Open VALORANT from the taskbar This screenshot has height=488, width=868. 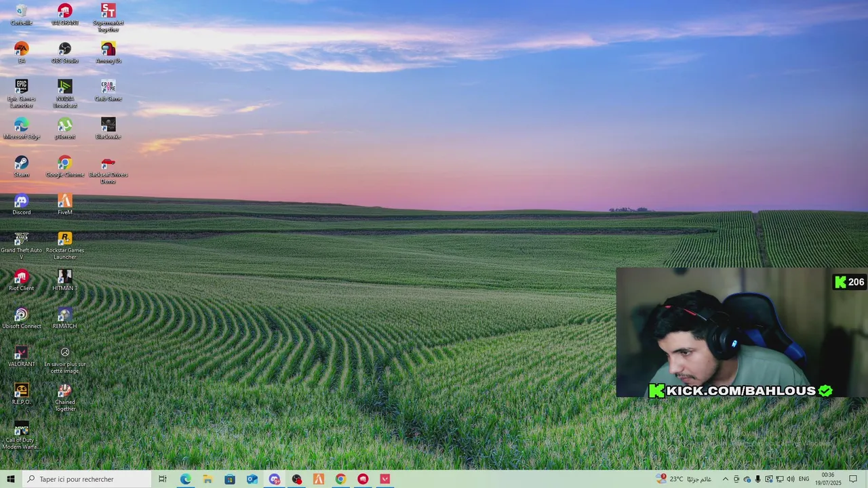385,479
